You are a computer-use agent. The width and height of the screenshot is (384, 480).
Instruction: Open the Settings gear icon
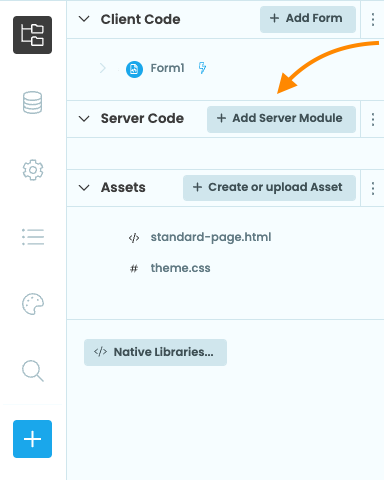pos(33,170)
